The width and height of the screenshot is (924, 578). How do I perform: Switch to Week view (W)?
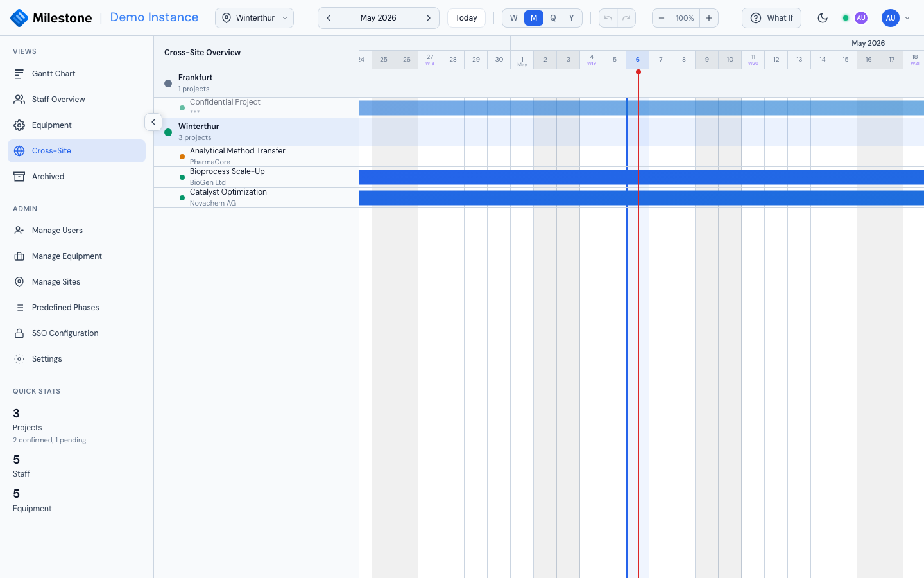pyautogui.click(x=514, y=18)
